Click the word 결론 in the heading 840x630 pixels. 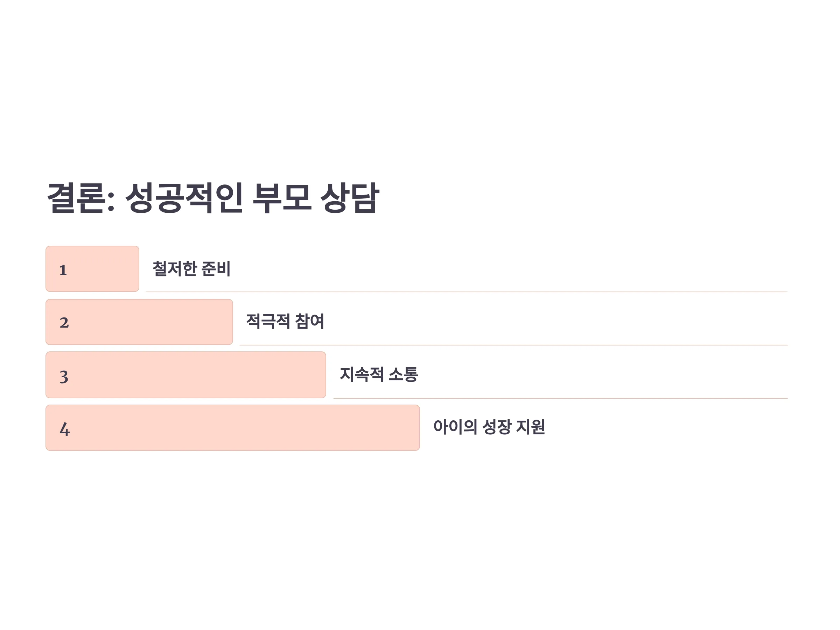coord(76,198)
